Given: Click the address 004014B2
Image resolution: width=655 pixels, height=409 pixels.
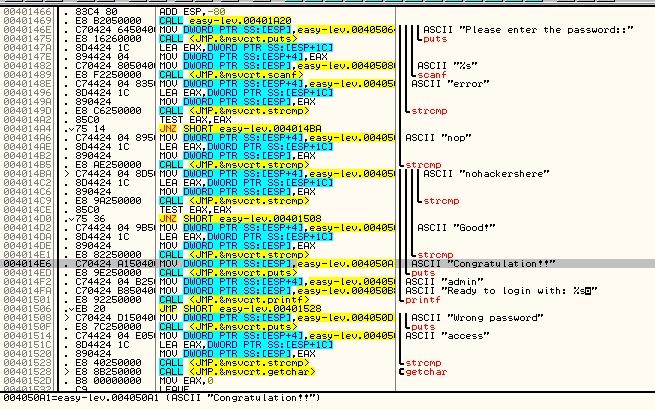Looking at the screenshot, I should 28,155.
